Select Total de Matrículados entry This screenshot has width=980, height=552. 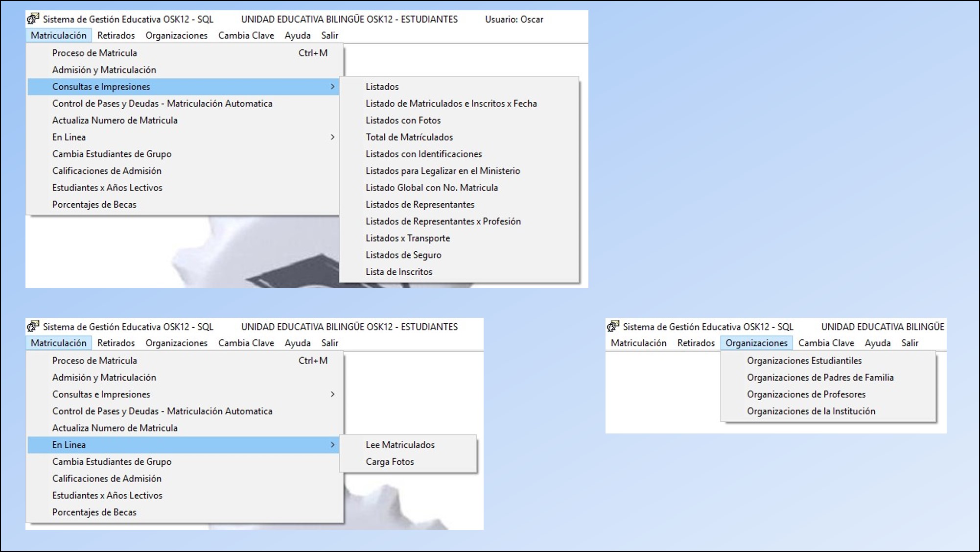point(409,137)
